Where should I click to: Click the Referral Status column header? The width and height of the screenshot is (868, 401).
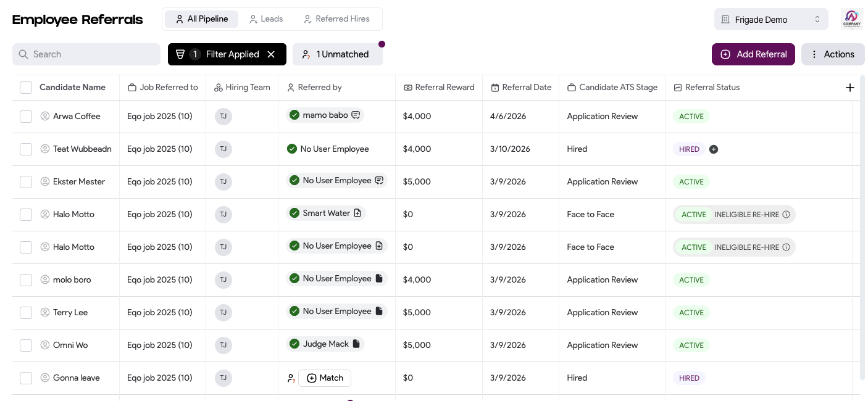[706, 88]
